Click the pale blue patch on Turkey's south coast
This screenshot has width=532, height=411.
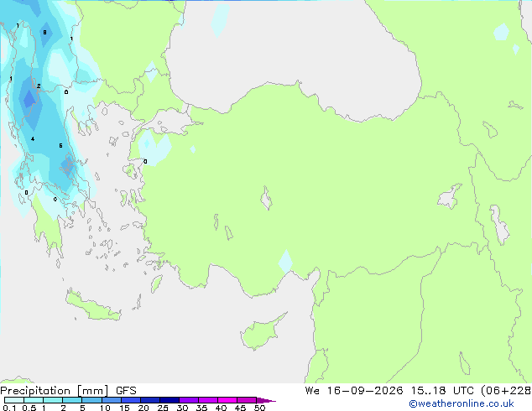(x=285, y=262)
